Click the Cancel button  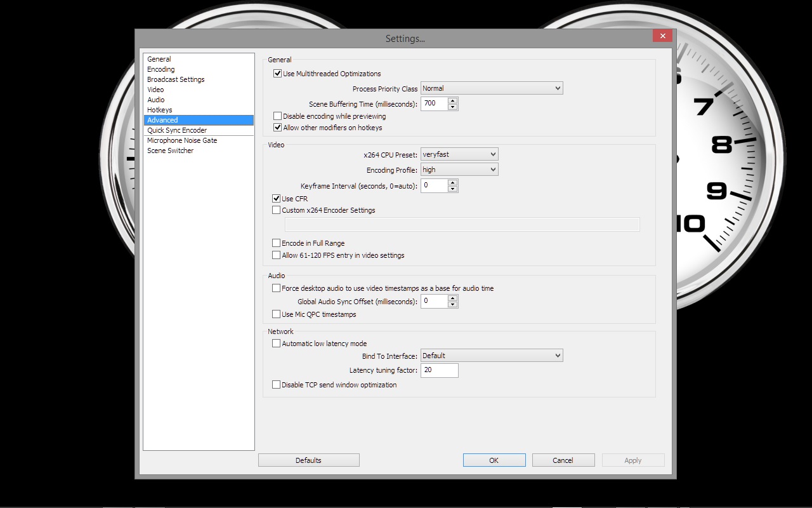[563, 460]
